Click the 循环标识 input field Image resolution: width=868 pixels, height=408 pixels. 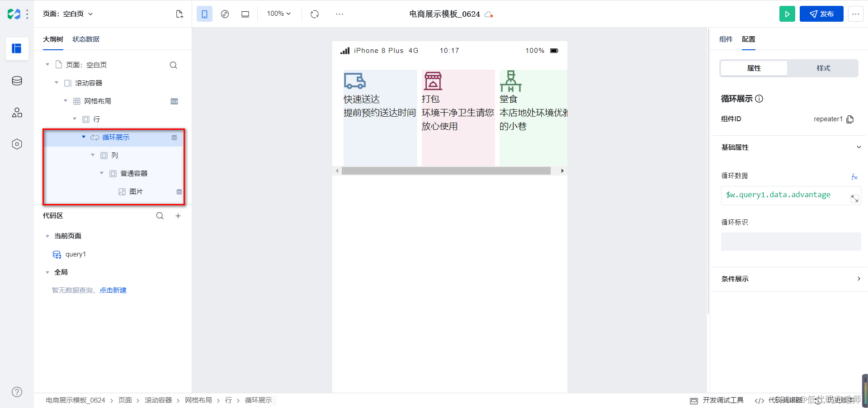[x=791, y=242]
